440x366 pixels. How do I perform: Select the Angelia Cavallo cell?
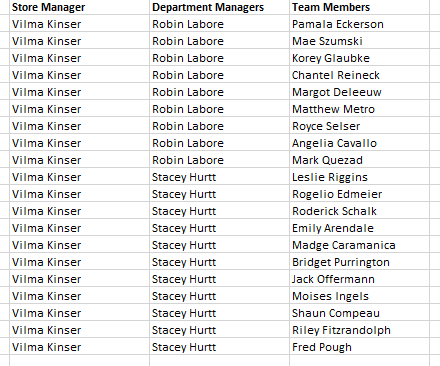click(x=359, y=143)
